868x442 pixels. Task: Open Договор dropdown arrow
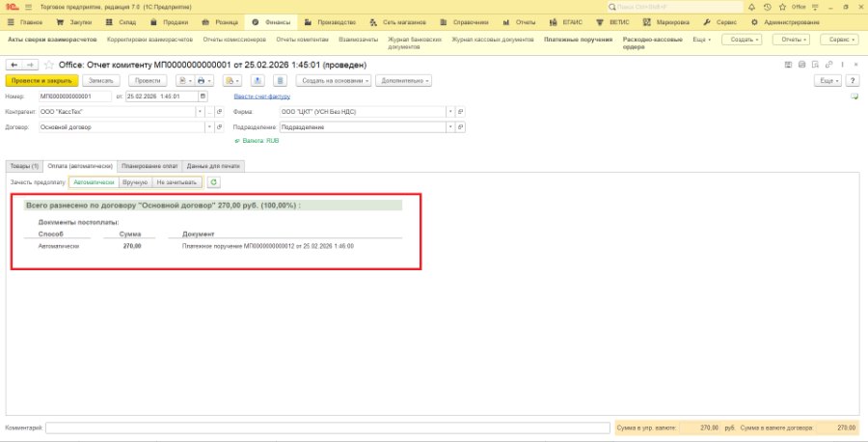209,126
